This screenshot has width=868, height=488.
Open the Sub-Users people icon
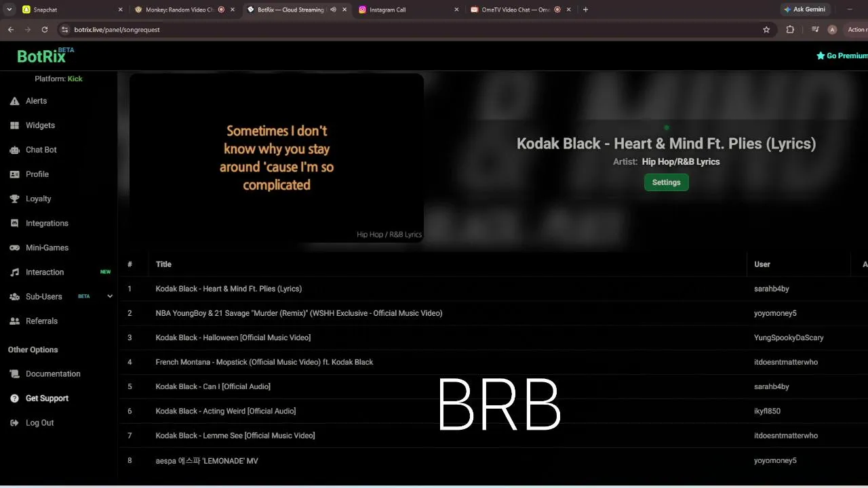coord(14,296)
